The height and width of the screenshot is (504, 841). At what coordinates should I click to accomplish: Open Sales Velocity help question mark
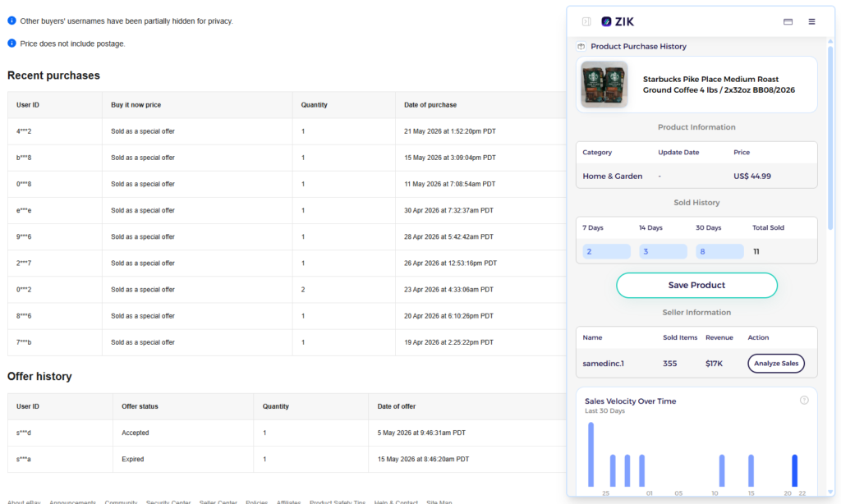click(x=804, y=400)
